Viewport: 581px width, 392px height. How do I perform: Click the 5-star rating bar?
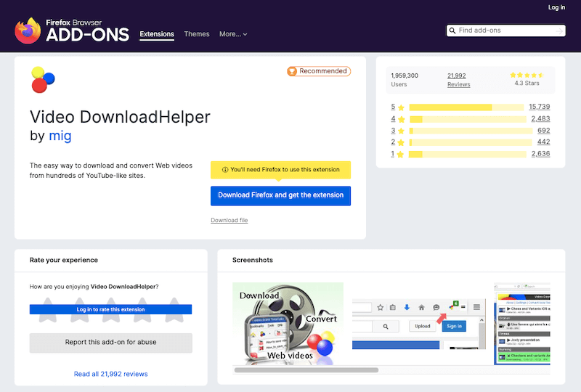point(466,107)
